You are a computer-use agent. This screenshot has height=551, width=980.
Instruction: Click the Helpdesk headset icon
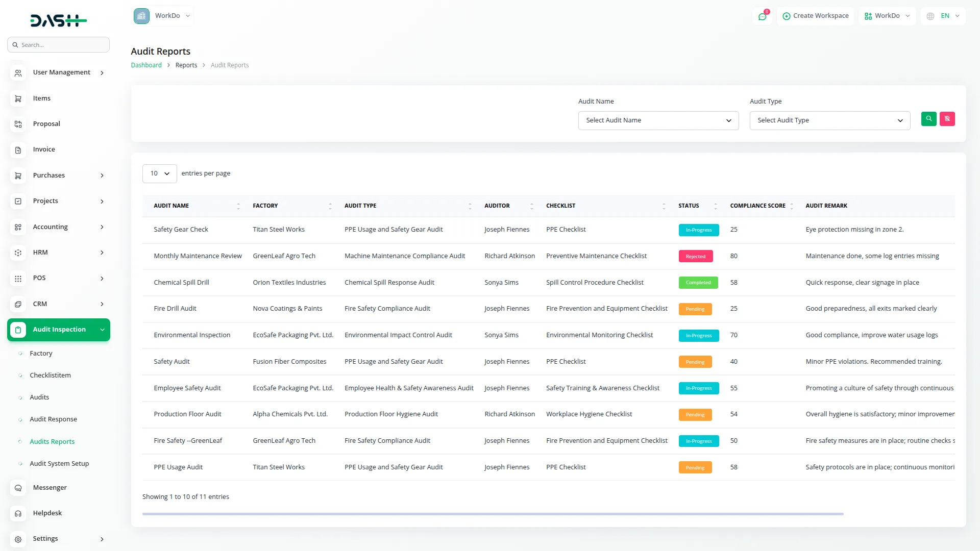coord(18,513)
